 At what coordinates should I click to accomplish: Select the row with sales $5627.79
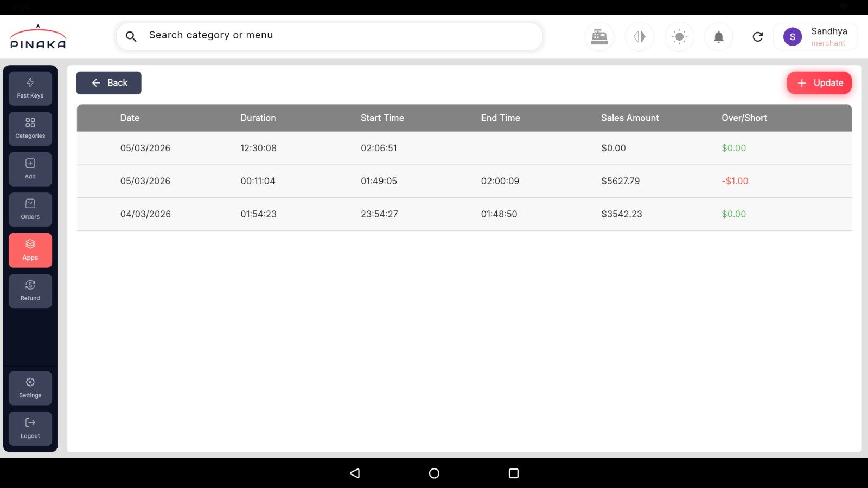click(x=464, y=181)
